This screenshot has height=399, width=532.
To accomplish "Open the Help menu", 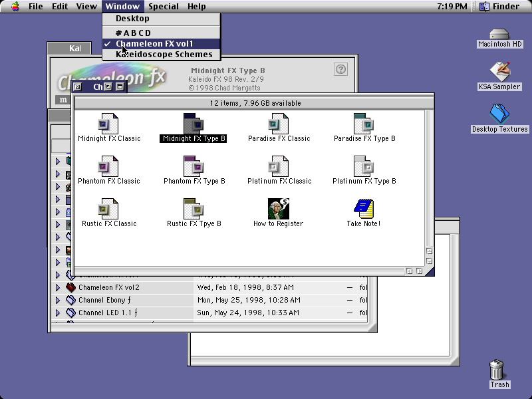I will (196, 6).
